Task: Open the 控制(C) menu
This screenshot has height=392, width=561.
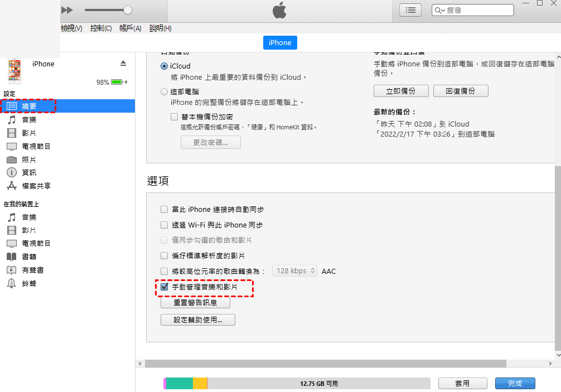Action: point(101,28)
